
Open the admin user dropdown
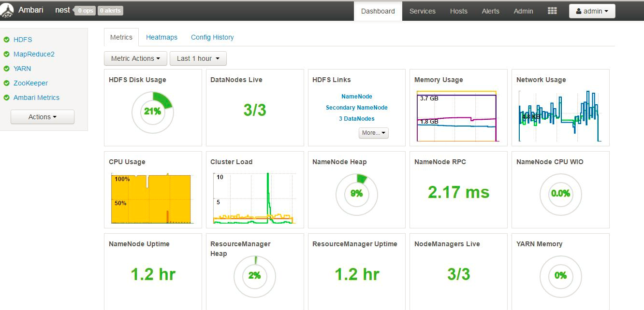coord(592,11)
